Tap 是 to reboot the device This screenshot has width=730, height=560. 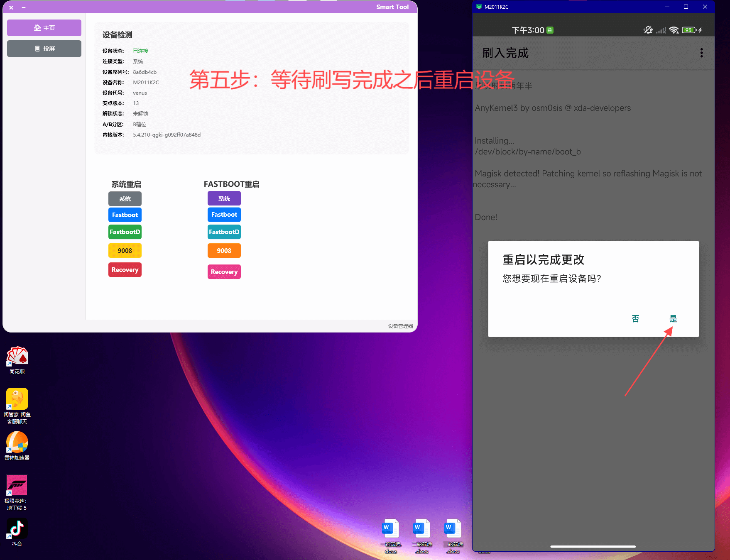(673, 319)
